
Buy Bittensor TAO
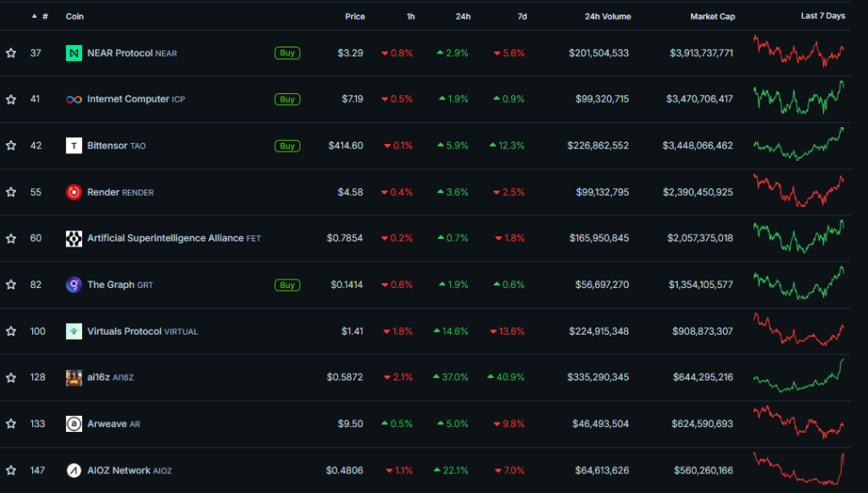pos(287,146)
